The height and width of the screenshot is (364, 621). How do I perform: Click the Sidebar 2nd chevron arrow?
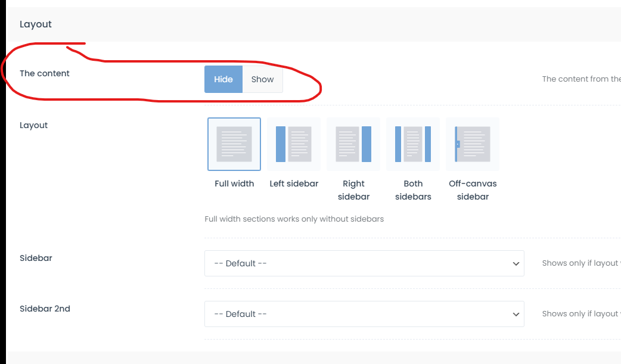click(516, 315)
